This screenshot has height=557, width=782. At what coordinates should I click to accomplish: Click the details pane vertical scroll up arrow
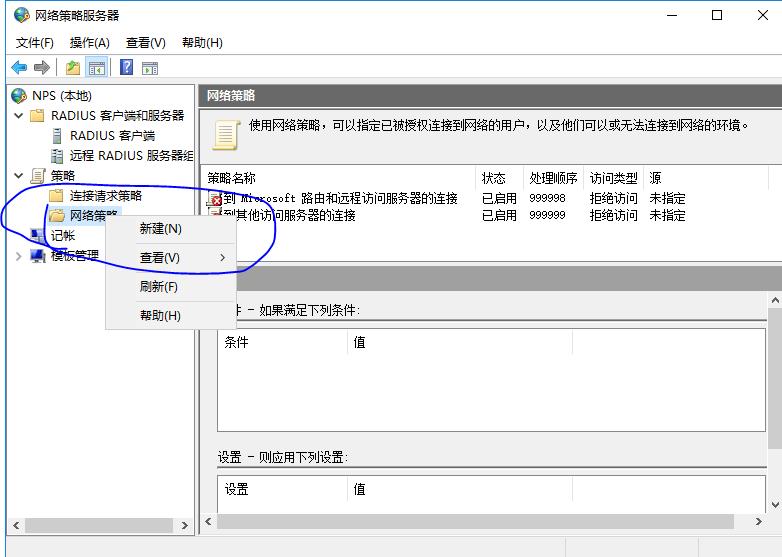pos(775,300)
